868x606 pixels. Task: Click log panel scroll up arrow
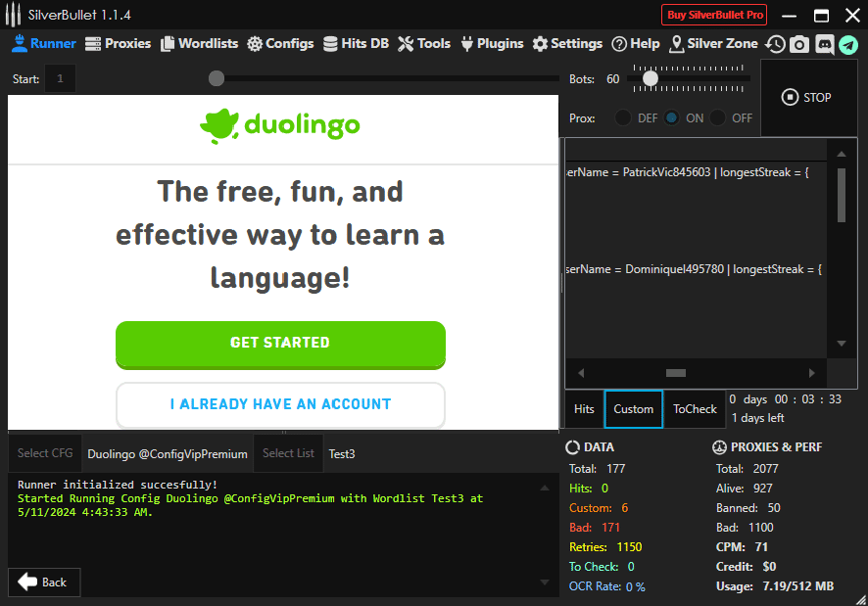(x=545, y=488)
